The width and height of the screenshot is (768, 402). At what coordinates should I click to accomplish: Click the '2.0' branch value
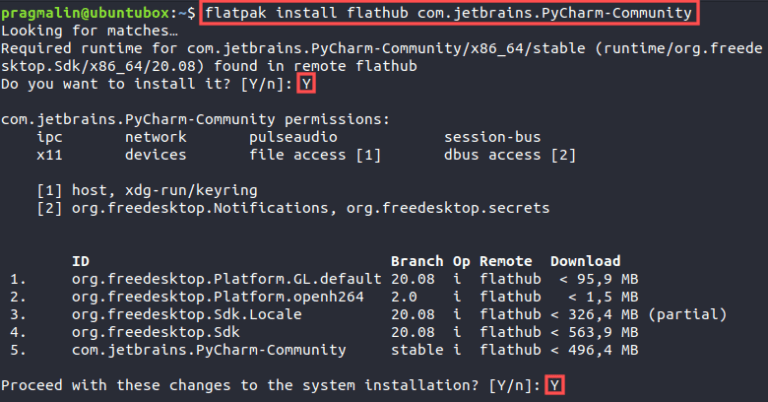pyautogui.click(x=404, y=297)
